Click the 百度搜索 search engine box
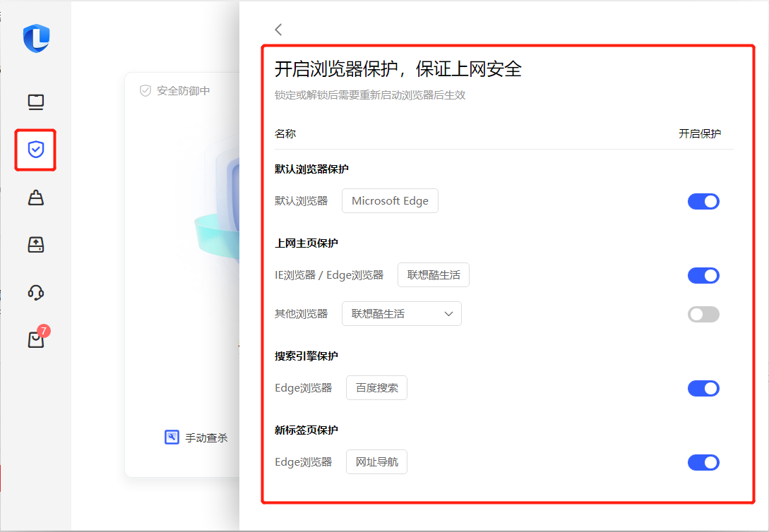 click(376, 388)
